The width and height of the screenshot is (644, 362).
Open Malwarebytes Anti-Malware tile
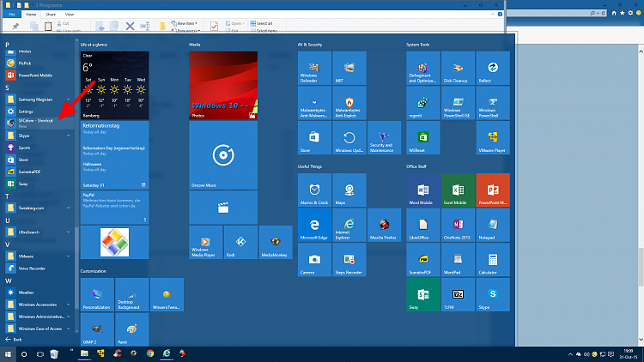pos(314,103)
